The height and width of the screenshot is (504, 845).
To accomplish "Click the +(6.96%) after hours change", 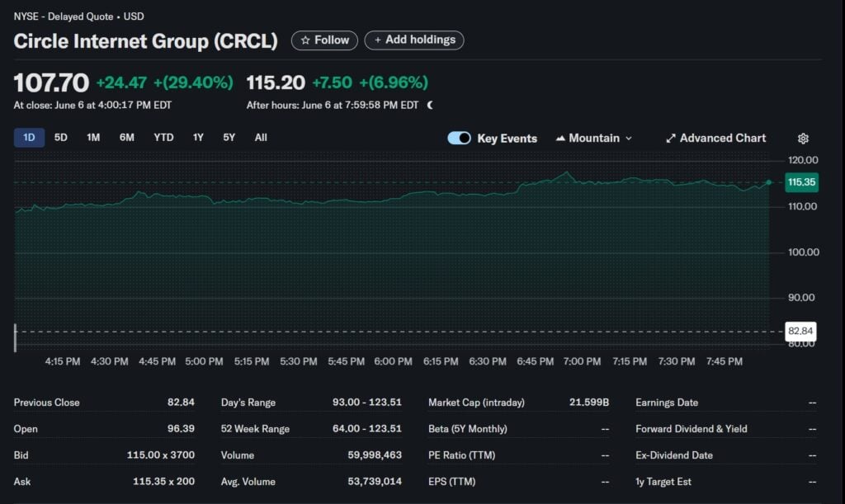I will coord(394,83).
